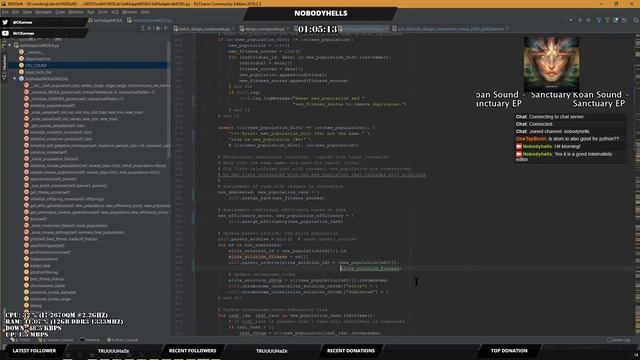Image resolution: width=640 pixels, height=360 pixels.
Task: Open the Navigate menu
Action: (43, 12)
